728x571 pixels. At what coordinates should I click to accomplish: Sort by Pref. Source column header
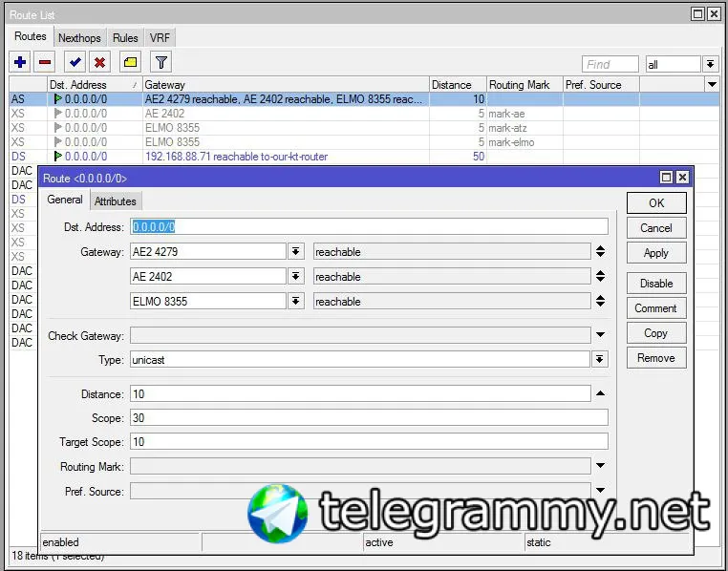pyautogui.click(x=601, y=85)
